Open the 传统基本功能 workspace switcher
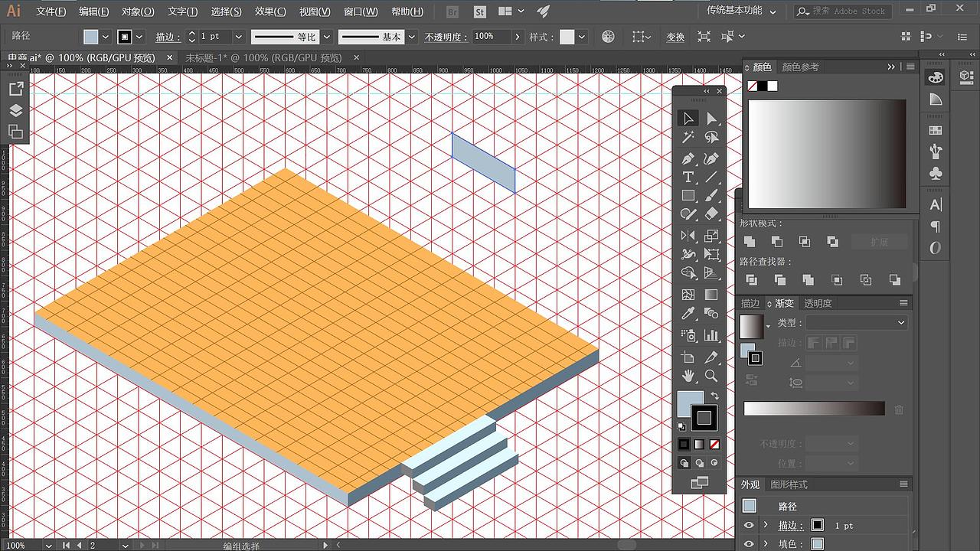 [741, 11]
